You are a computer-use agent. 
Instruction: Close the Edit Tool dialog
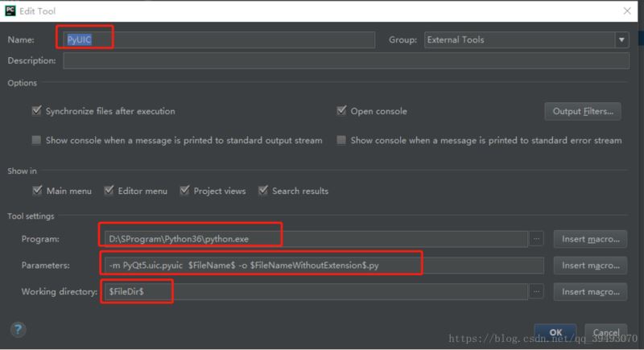[626, 11]
